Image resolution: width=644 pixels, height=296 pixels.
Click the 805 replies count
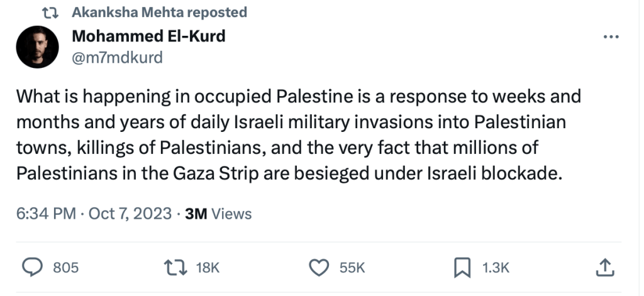click(x=65, y=268)
